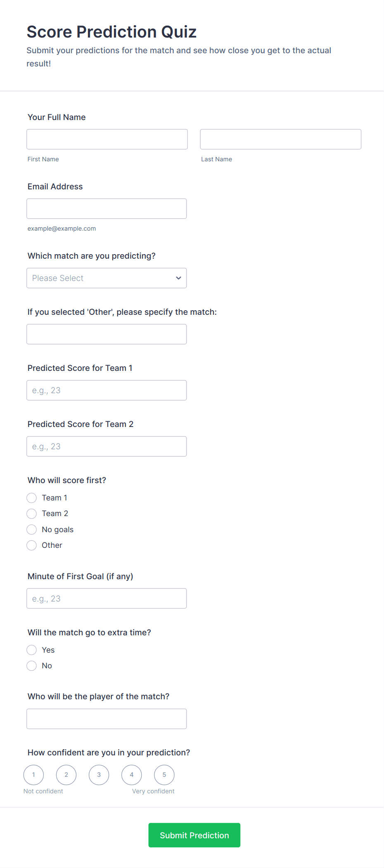
Task: Focus the Last Name field
Action: (x=280, y=139)
